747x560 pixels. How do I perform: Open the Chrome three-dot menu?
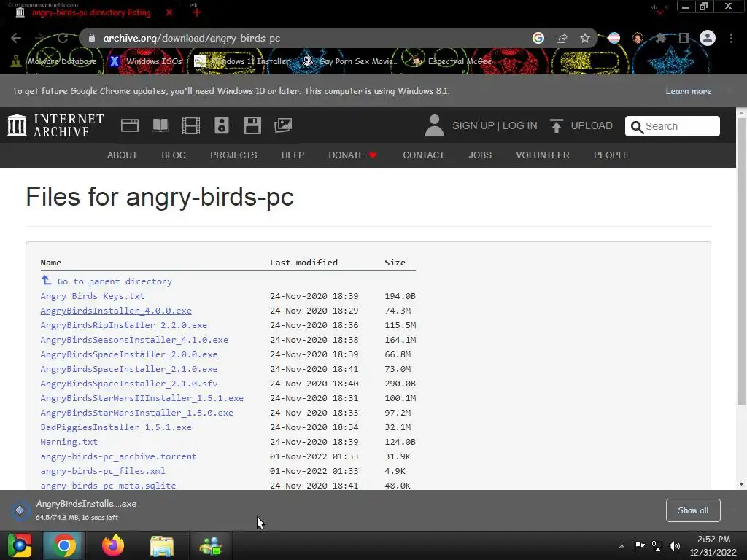pyautogui.click(x=731, y=38)
